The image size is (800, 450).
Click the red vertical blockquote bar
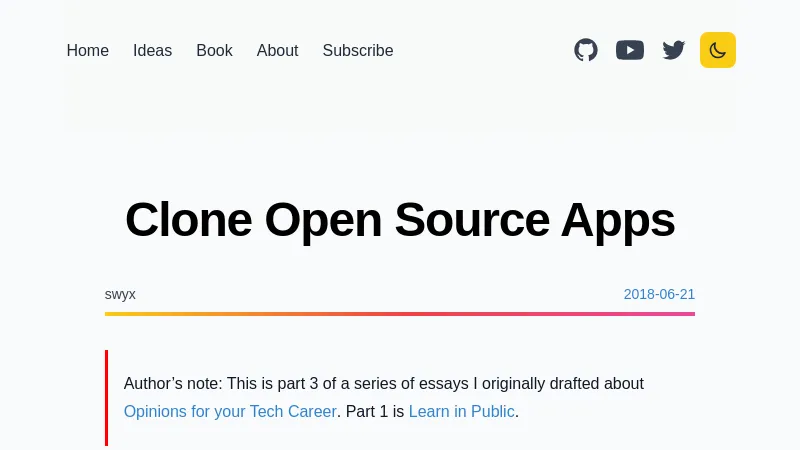click(106, 398)
